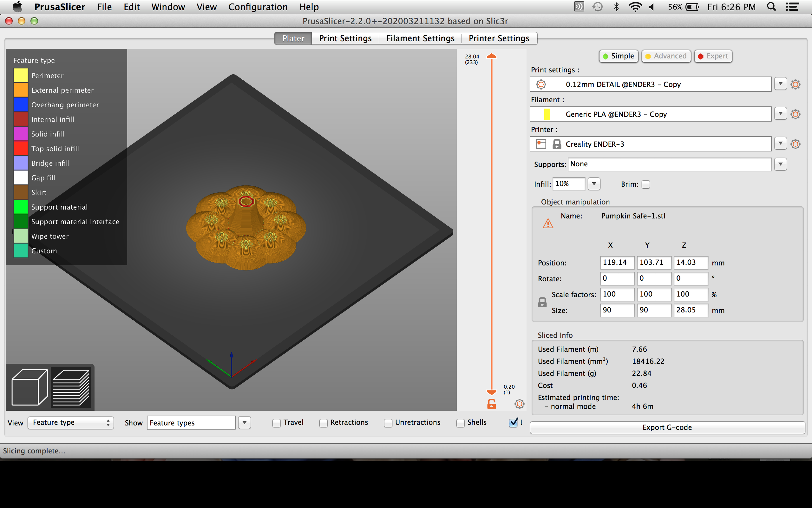
Task: Click Export G-code button
Action: [667, 427]
